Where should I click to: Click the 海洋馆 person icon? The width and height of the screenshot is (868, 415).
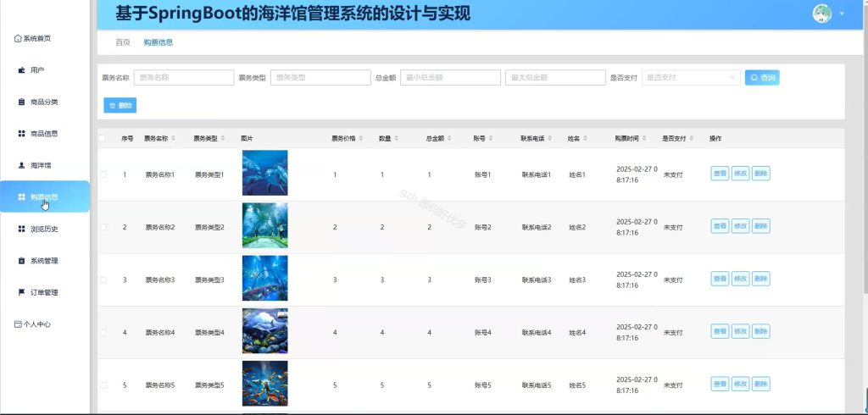point(21,165)
